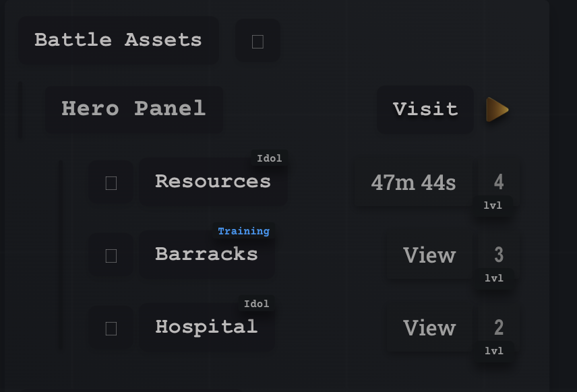Open the Battle Assets section
This screenshot has width=577, height=392.
[x=119, y=40]
